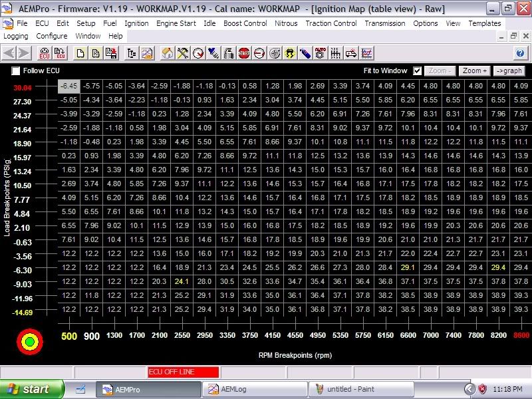Image resolution: width=532 pixels, height=399 pixels.
Task: Click the Zoom + button
Action: click(x=475, y=70)
